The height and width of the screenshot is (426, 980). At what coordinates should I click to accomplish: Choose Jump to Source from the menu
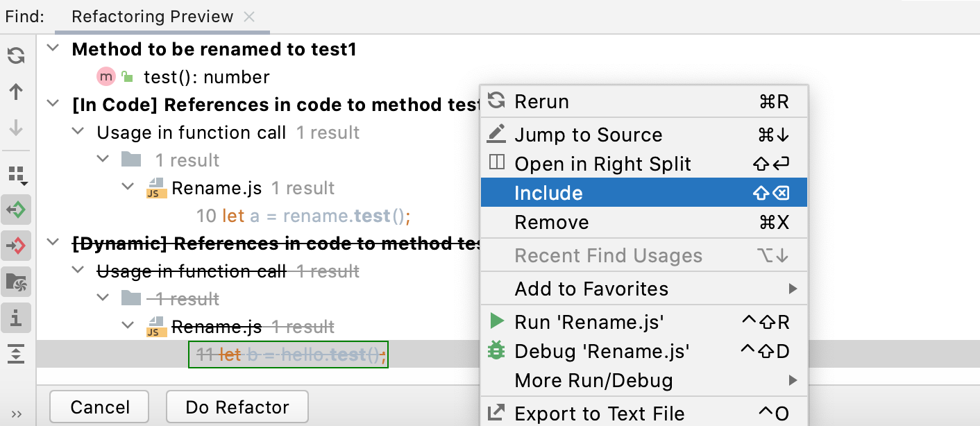587,135
